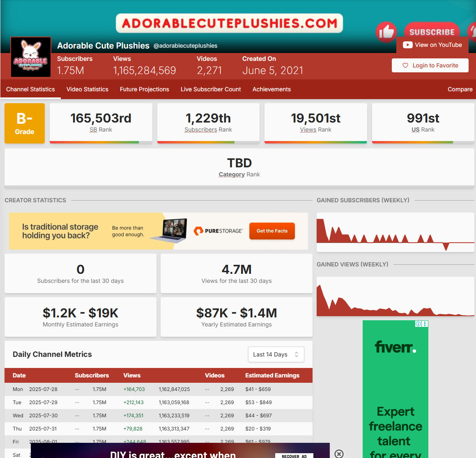Click the heart Login to Favorite button

coord(430,65)
